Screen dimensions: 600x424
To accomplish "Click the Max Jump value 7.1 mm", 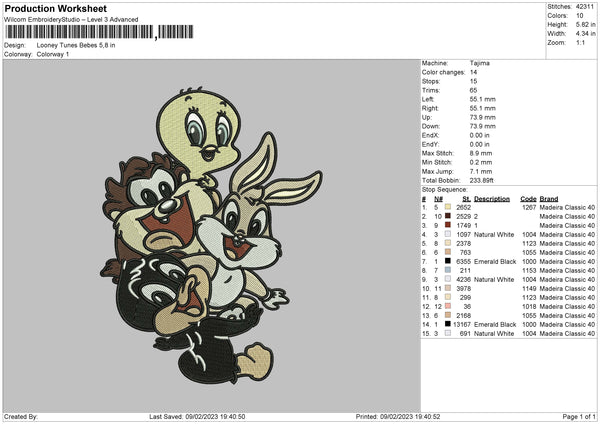I will pos(481,171).
